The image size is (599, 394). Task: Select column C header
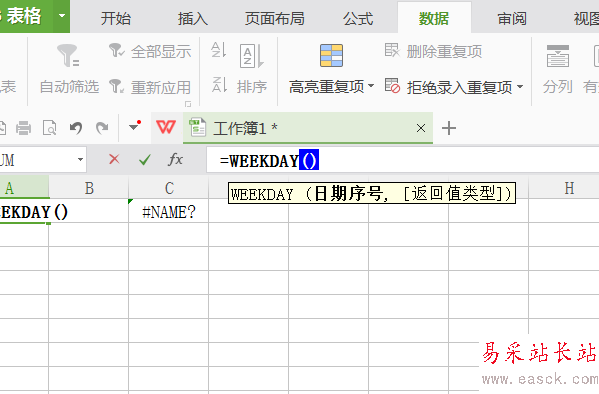pyautogui.click(x=169, y=188)
